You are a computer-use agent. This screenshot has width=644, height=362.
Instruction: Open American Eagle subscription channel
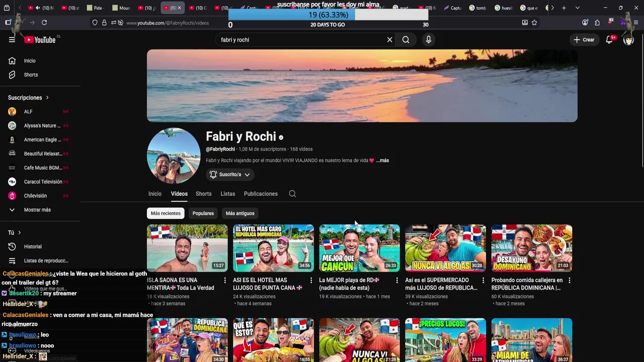(x=40, y=140)
